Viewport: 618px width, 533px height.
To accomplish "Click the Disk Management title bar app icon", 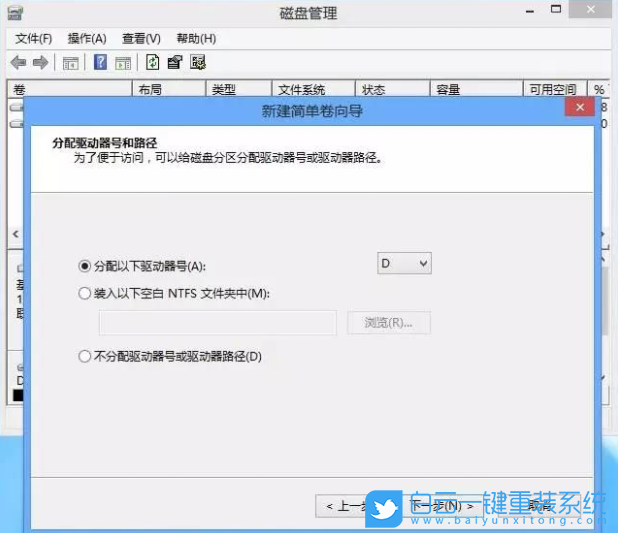I will [15, 13].
